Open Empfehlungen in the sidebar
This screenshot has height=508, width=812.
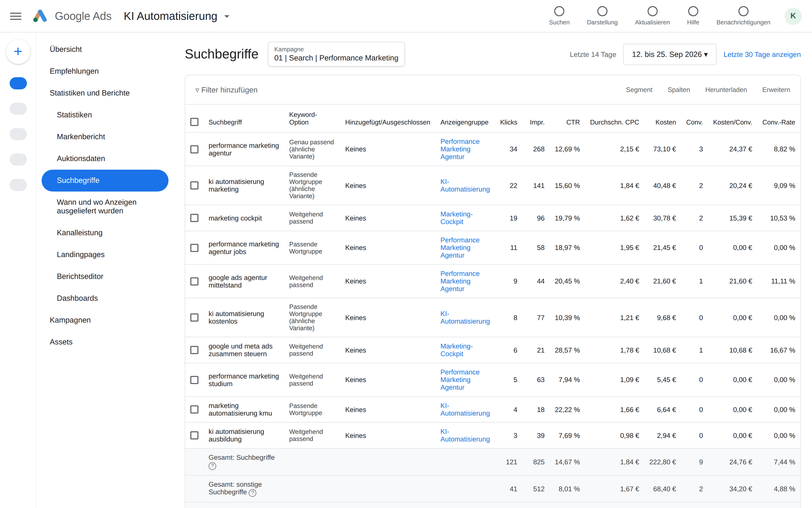tap(74, 71)
